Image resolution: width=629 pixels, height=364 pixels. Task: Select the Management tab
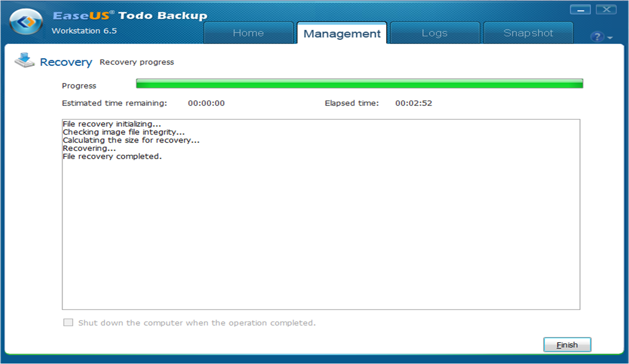pyautogui.click(x=342, y=33)
